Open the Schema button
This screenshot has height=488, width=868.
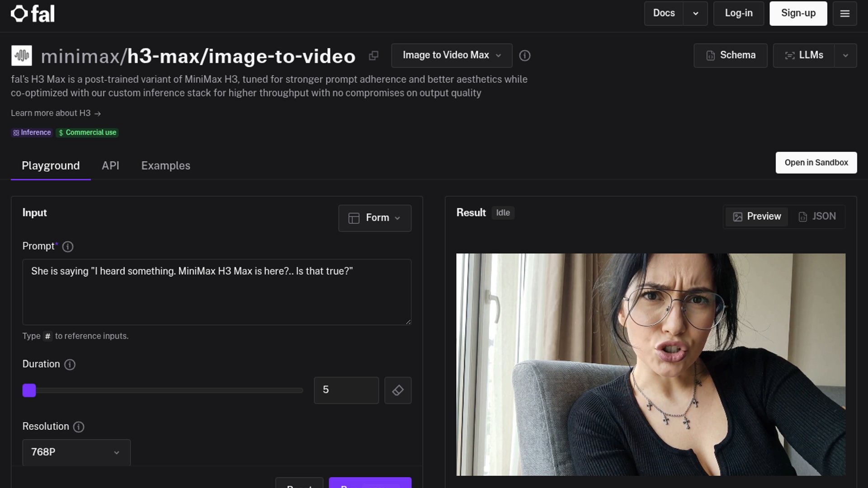tap(731, 56)
